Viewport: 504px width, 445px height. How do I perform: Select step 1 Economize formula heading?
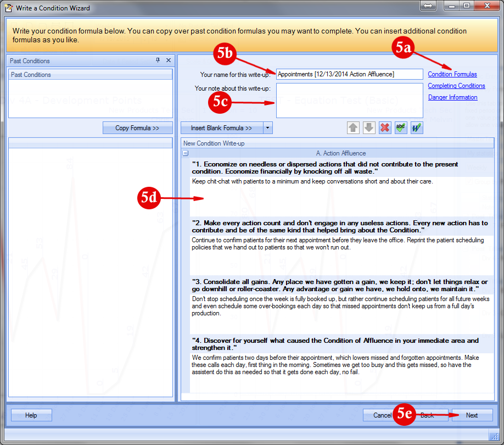[x=341, y=168]
